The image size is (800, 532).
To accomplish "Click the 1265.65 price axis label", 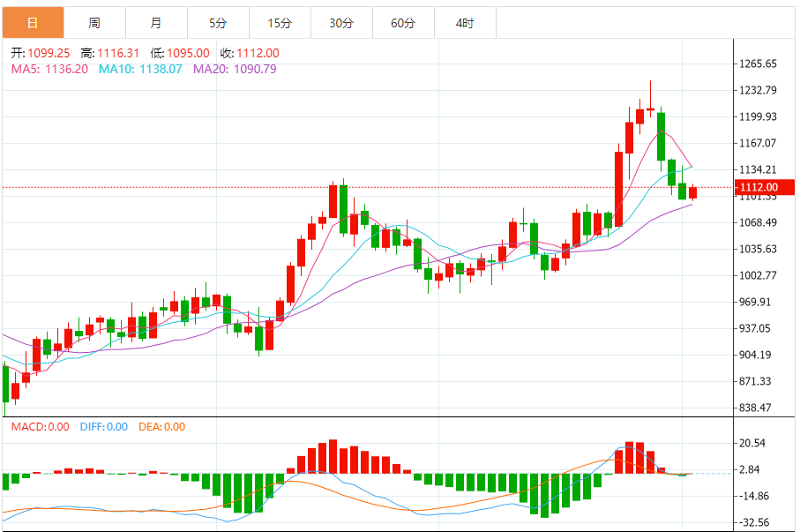I will tap(759, 64).
